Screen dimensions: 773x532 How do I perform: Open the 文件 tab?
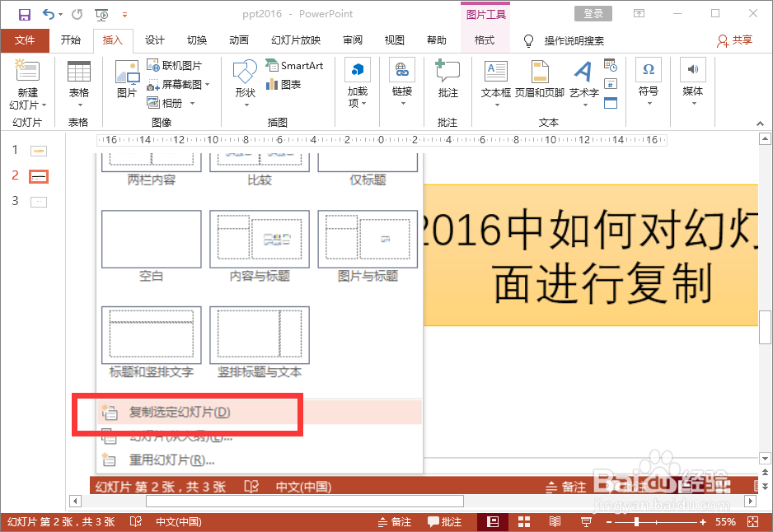[25, 40]
